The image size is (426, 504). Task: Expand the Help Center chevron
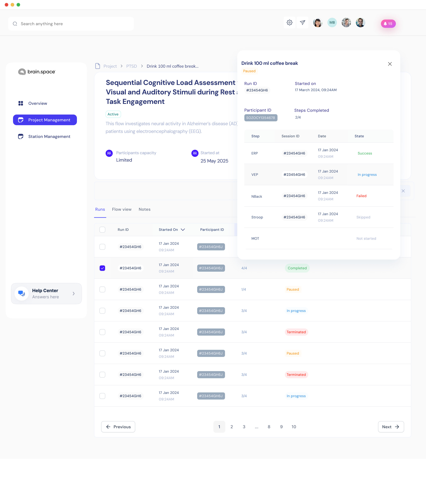click(74, 294)
